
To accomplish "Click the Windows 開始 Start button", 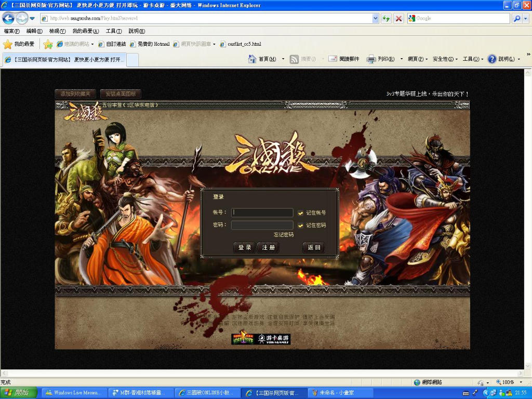I will pyautogui.click(x=19, y=393).
